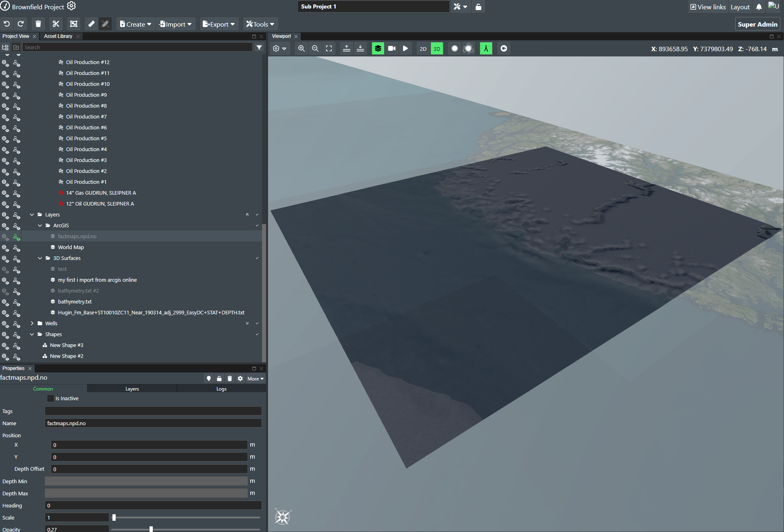Collapse the Shapes folder
This screenshot has height=532, width=784.
(x=32, y=335)
